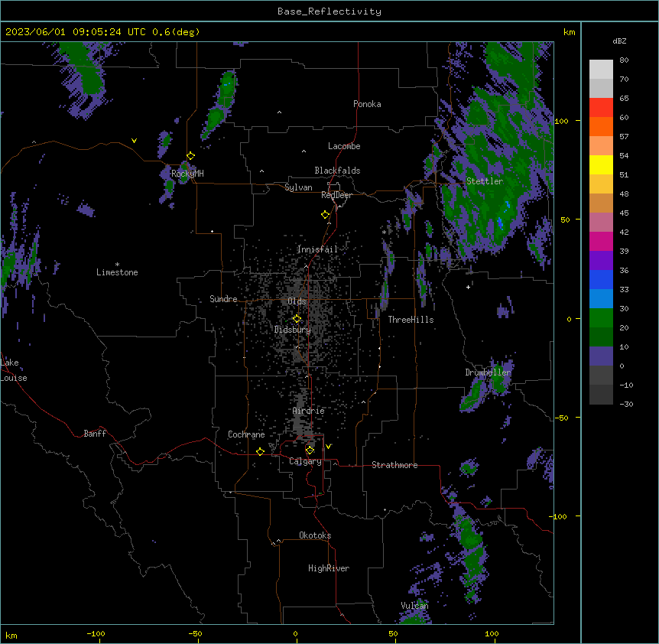Click the yellow marker between Olds and Didsbury
Viewport: 659px width, 644px height.
(297, 319)
